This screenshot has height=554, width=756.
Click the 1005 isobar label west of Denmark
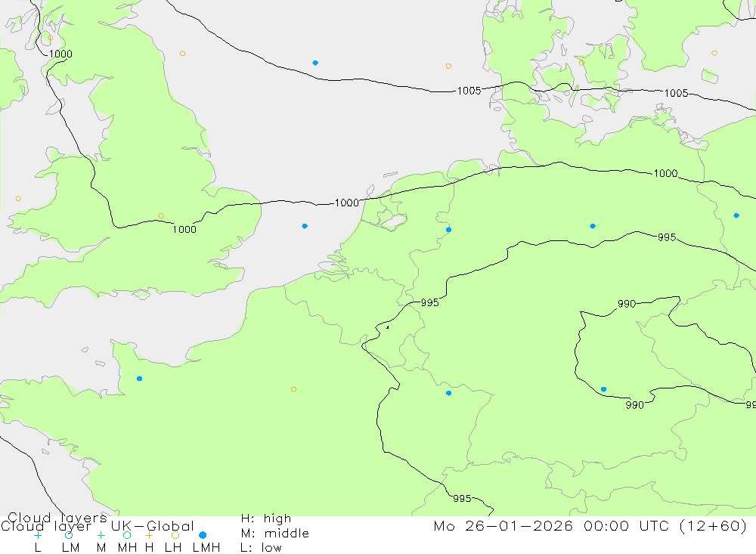[x=469, y=91]
